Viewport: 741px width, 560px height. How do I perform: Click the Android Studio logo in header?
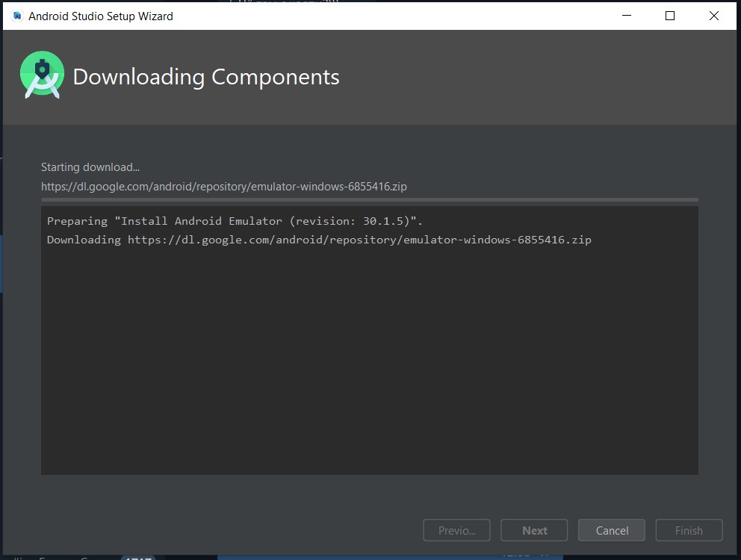click(42, 75)
